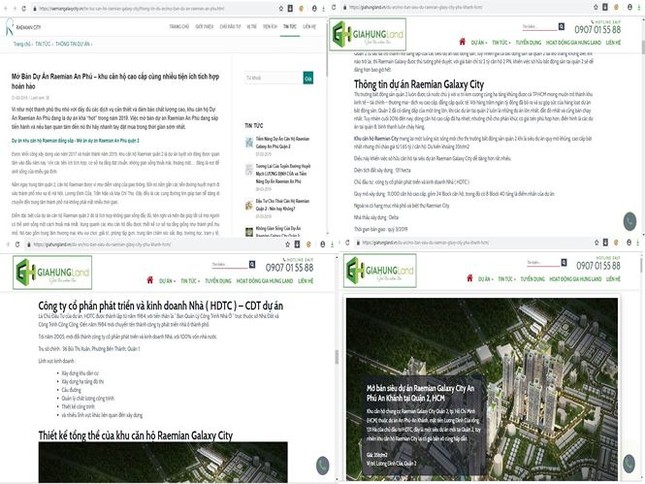This screenshot has height=484, width=645.
Task: Click the green search submit button on Raemian sidebar
Action: point(308,78)
